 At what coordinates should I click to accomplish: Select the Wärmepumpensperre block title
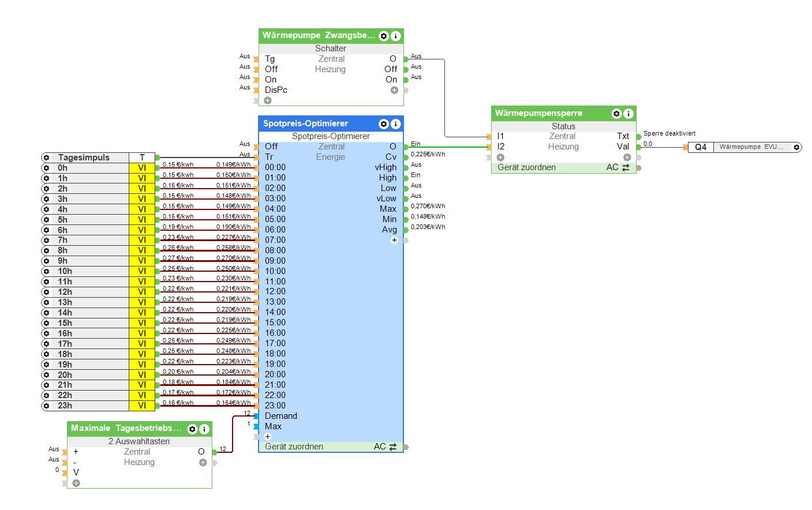click(538, 113)
